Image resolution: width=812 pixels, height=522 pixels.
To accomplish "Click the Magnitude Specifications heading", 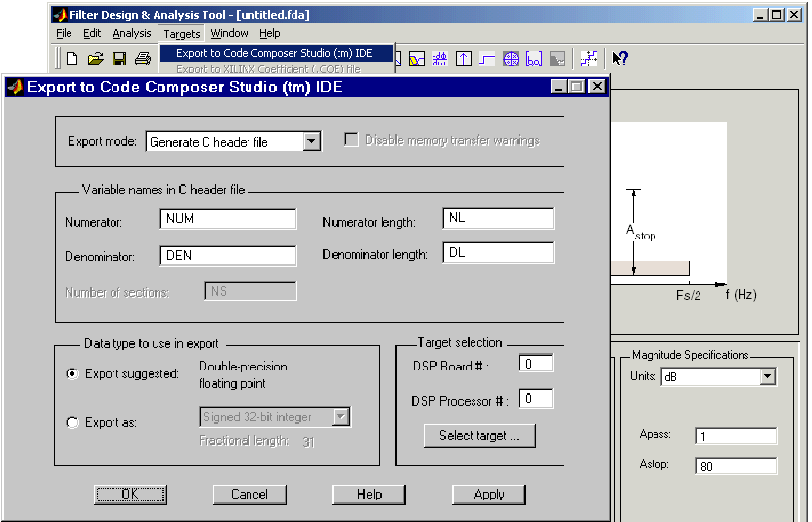I will coord(691,355).
